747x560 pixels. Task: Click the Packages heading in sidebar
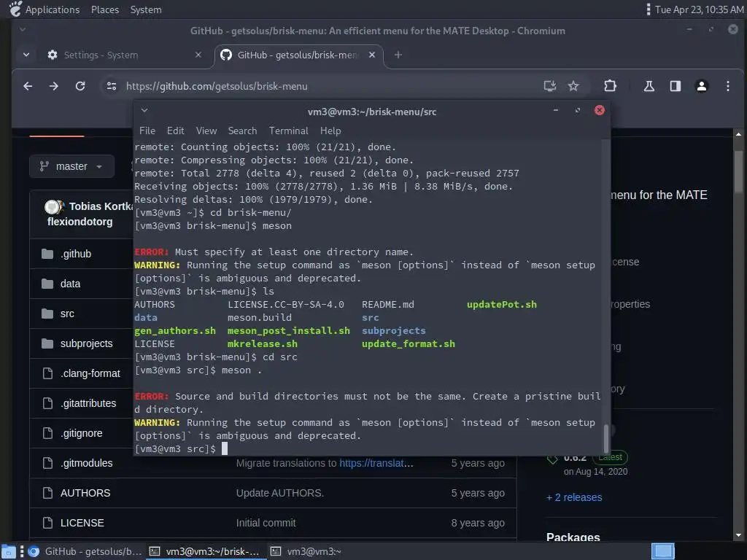pos(573,537)
